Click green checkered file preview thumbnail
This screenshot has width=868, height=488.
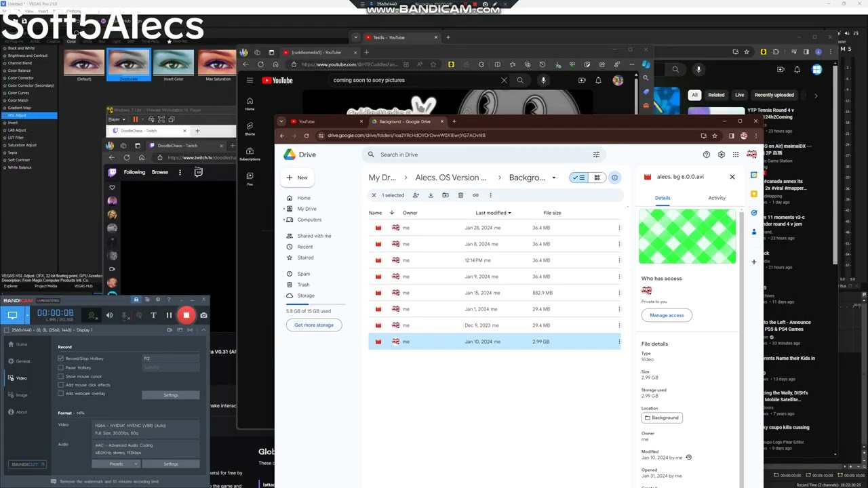(687, 236)
